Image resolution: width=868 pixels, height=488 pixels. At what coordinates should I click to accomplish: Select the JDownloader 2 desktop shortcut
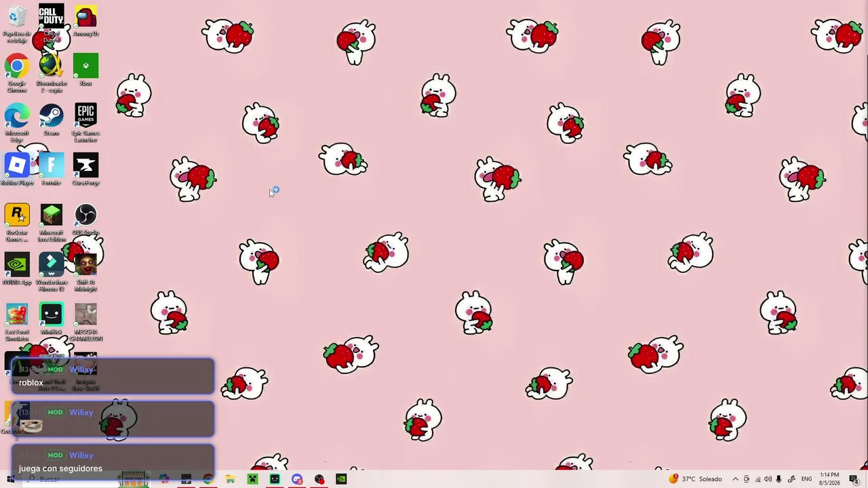point(52,74)
